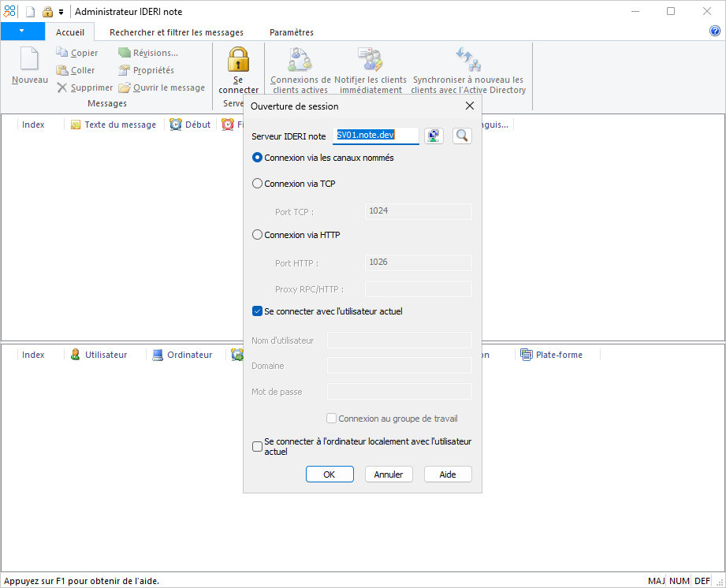Open the quick access toolbar dropdown arrow
The image size is (726, 588).
click(x=61, y=12)
